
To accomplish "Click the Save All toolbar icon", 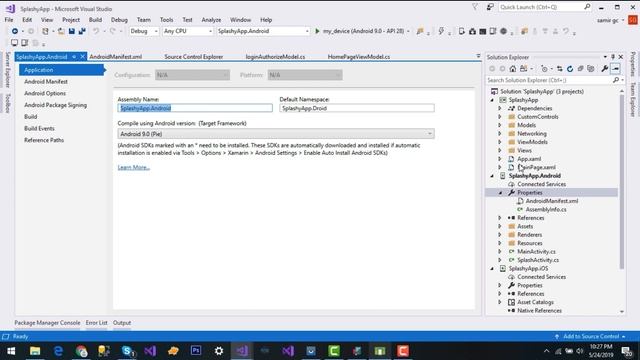I will tap(82, 31).
